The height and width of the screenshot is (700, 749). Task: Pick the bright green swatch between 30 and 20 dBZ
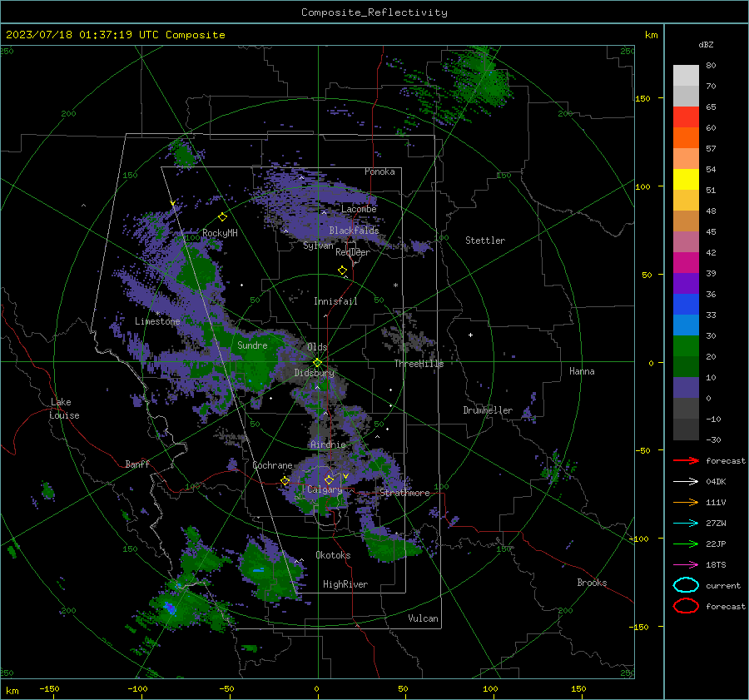coord(686,346)
